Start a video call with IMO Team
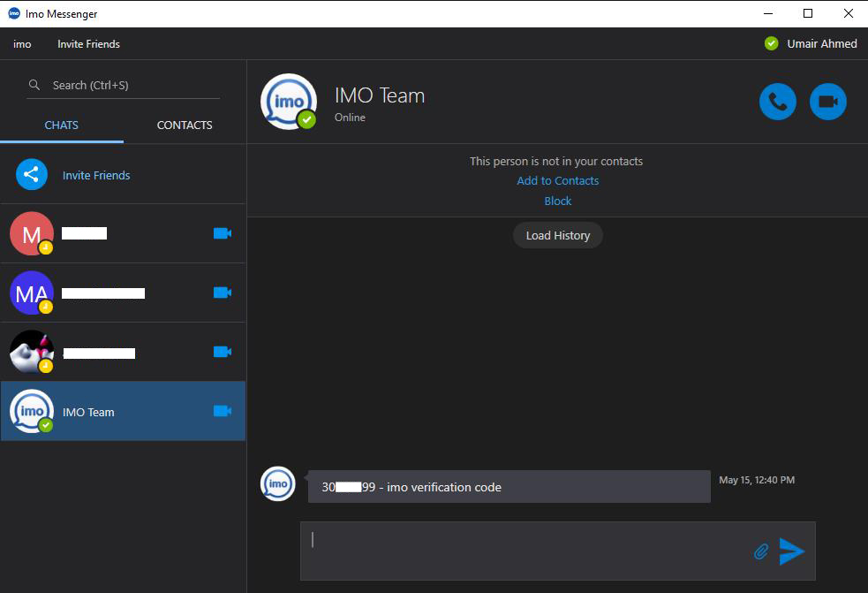868x593 pixels. 828,102
